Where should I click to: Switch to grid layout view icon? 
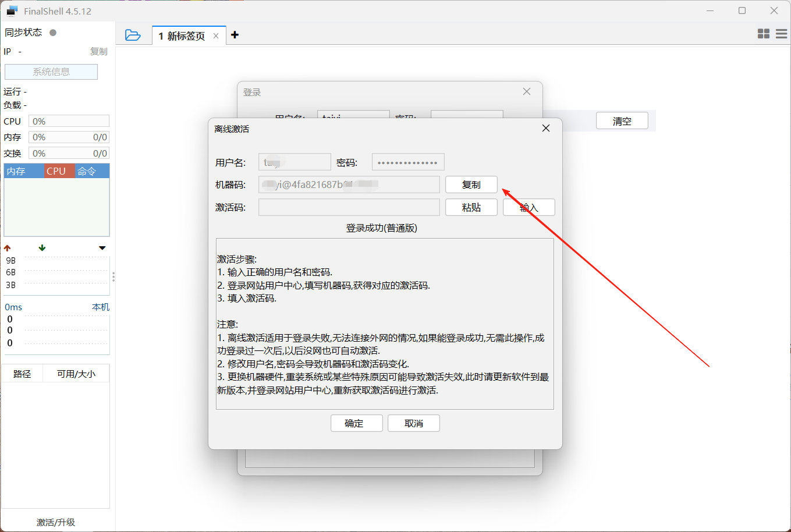[x=764, y=34]
